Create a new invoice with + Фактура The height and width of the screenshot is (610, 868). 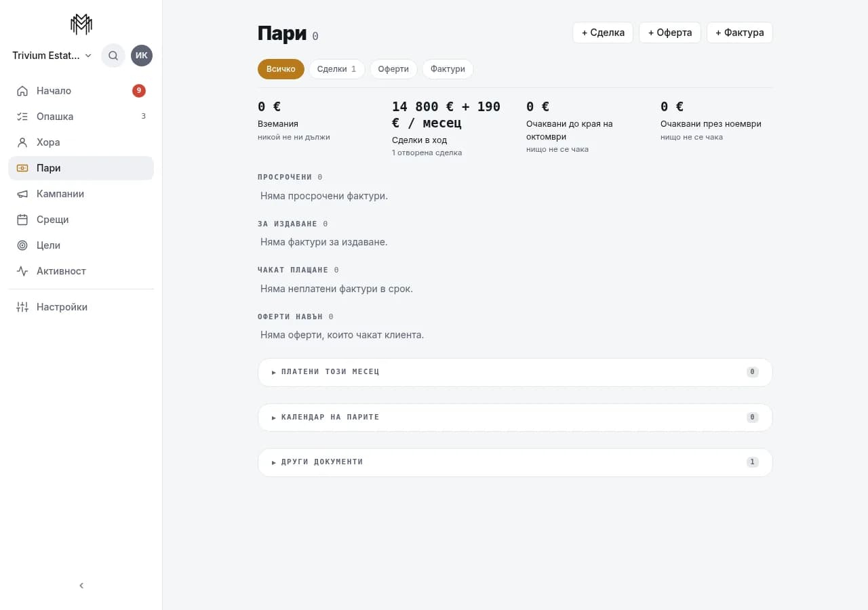click(740, 33)
